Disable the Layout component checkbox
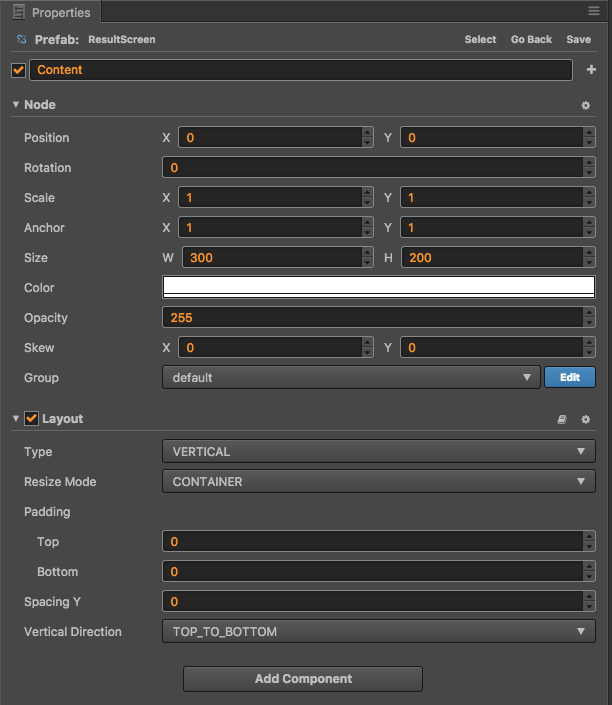The height and width of the screenshot is (705, 612). tap(31, 419)
